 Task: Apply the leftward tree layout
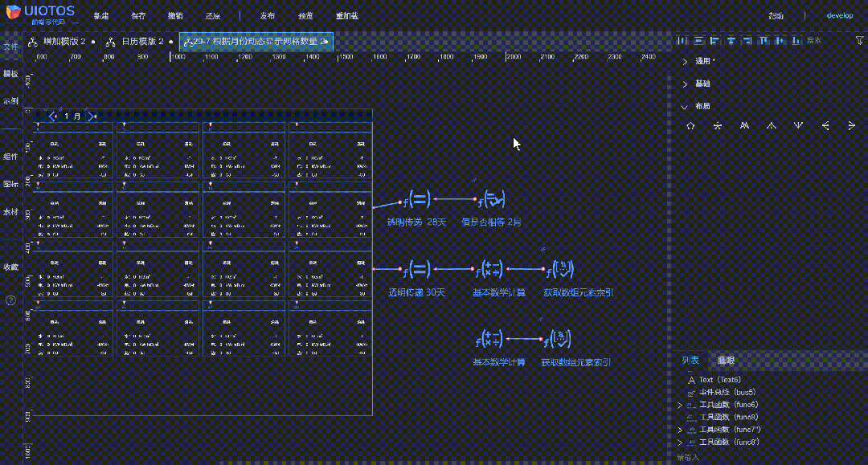(x=825, y=125)
